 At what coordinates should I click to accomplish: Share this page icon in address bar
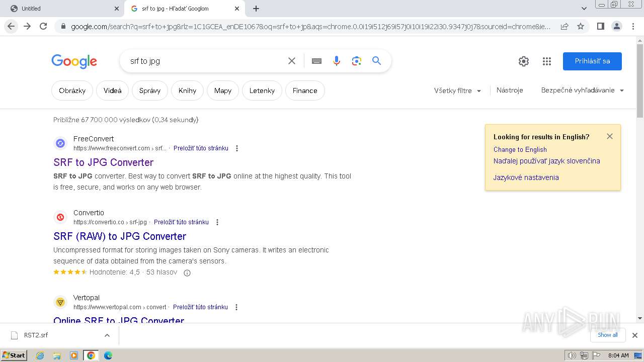tap(565, 26)
